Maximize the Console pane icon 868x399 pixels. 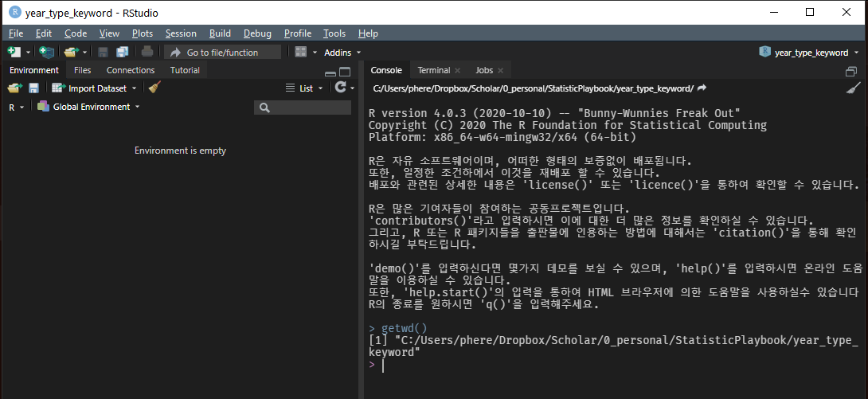(x=851, y=72)
